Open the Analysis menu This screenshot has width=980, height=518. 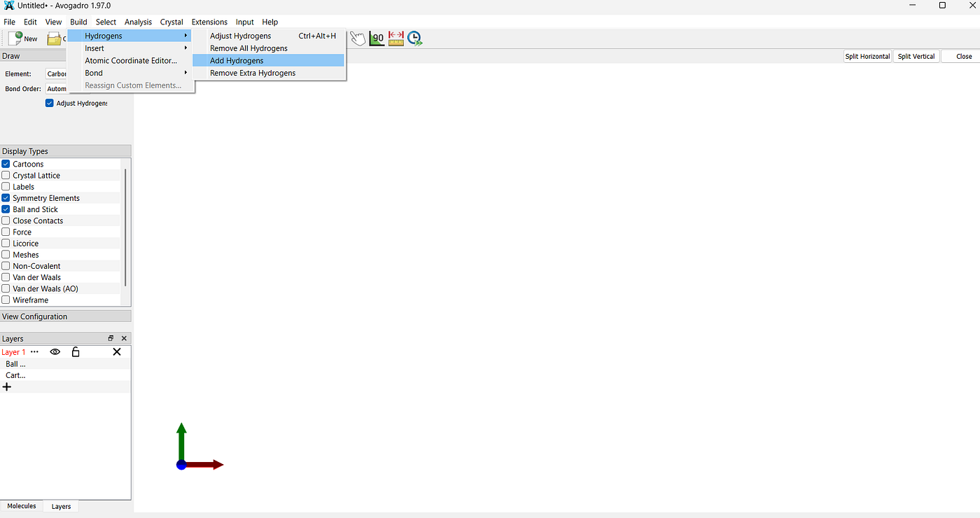tap(138, 22)
